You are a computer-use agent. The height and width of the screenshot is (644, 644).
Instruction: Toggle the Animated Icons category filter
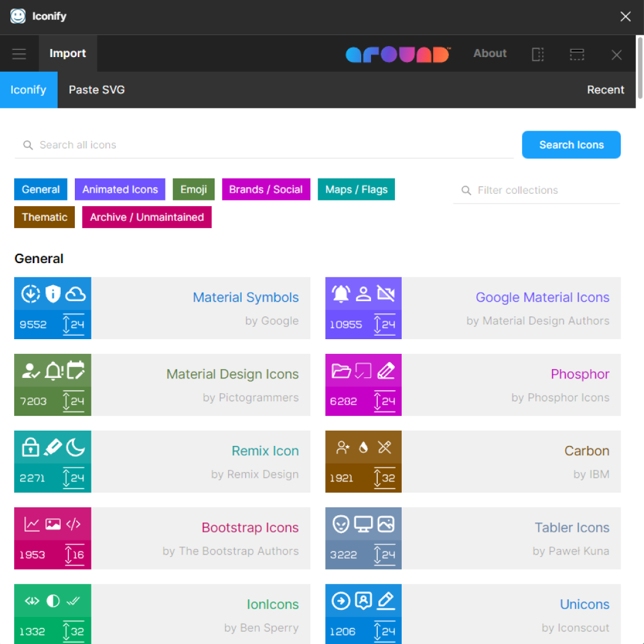tap(120, 190)
